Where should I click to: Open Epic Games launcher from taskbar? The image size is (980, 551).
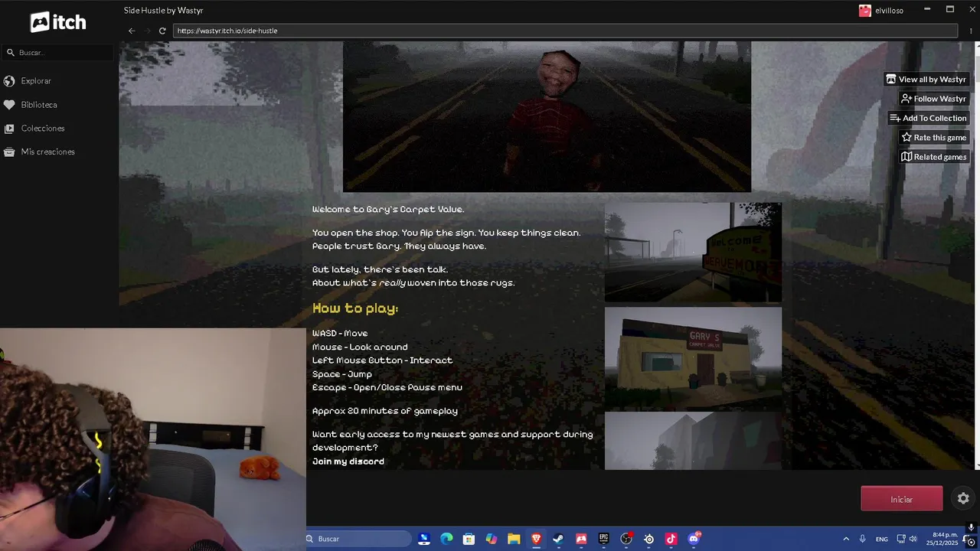pos(603,539)
